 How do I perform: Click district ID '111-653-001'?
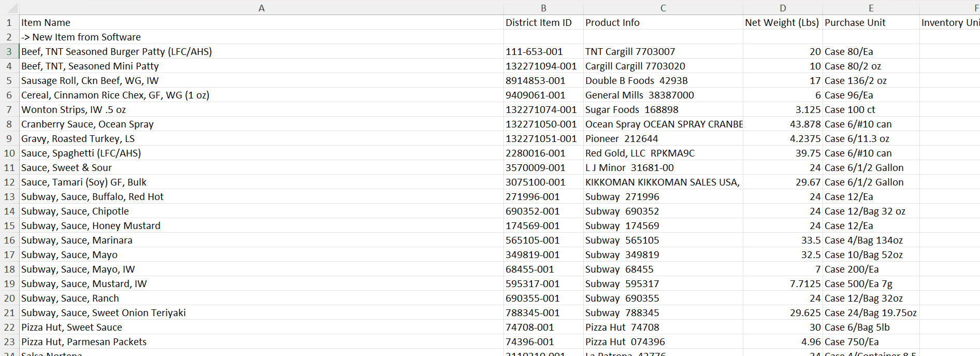543,51
